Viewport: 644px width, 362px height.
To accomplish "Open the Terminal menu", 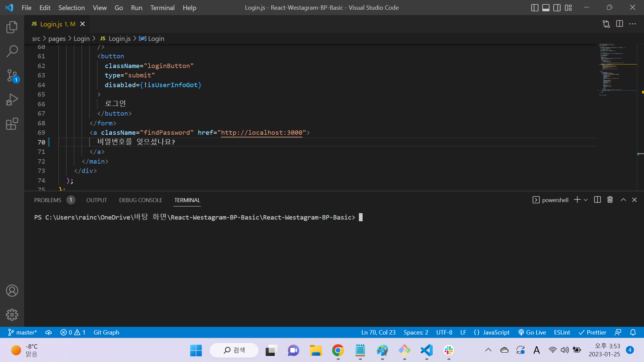I will point(162,8).
